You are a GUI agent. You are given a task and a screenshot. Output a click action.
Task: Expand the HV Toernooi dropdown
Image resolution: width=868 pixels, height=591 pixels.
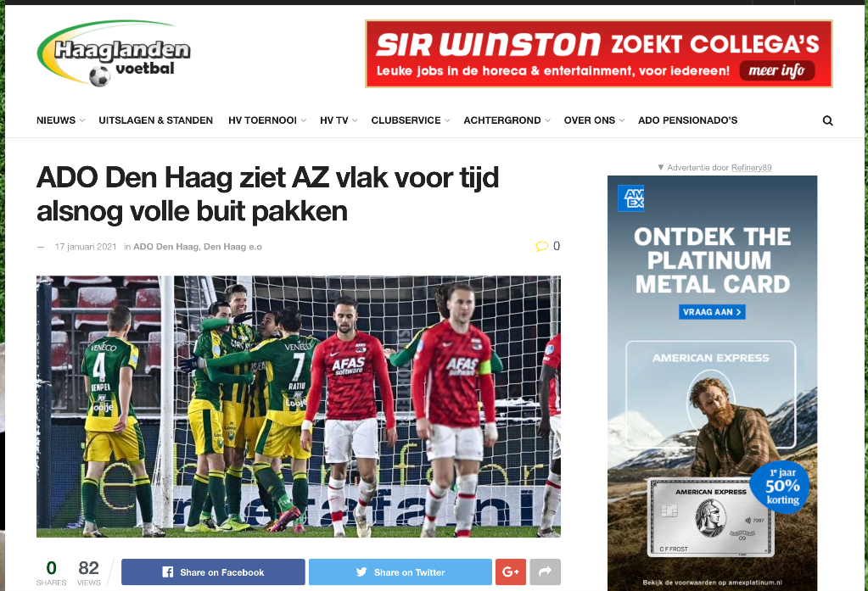click(x=267, y=120)
